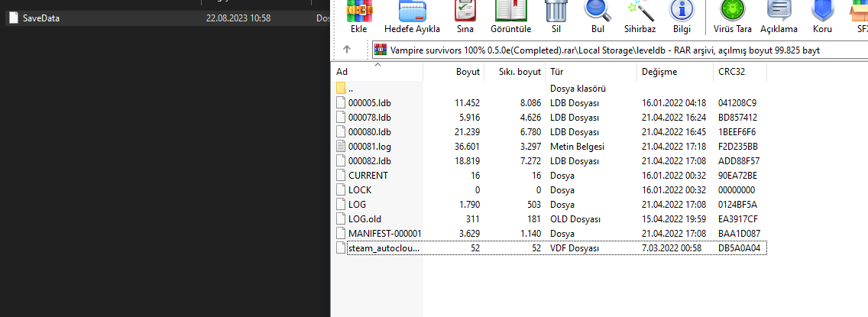Click the date 15.04.2022 19:59
This screenshot has width=868, height=317.
coord(674,219)
